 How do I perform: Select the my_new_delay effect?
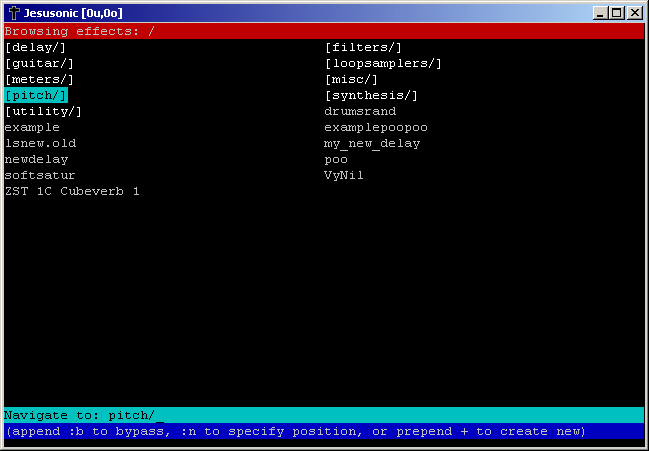pyautogui.click(x=372, y=144)
